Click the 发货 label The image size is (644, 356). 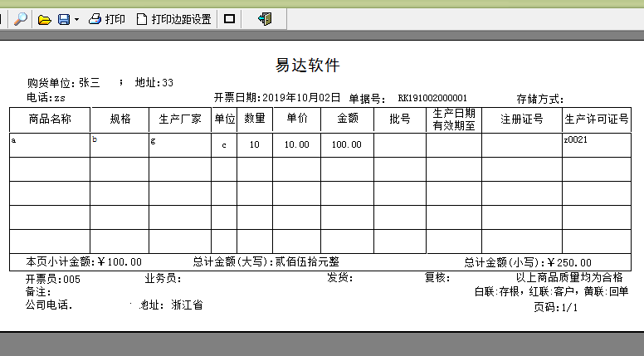[x=340, y=277]
